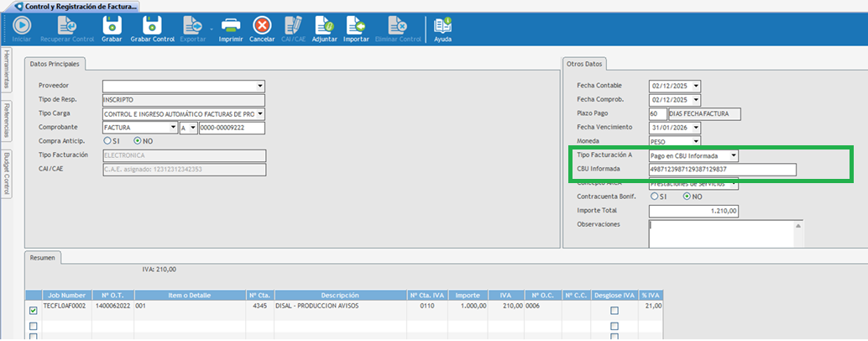868x341 pixels.
Task: Click the red Cancelar icon
Action: coord(262,26)
